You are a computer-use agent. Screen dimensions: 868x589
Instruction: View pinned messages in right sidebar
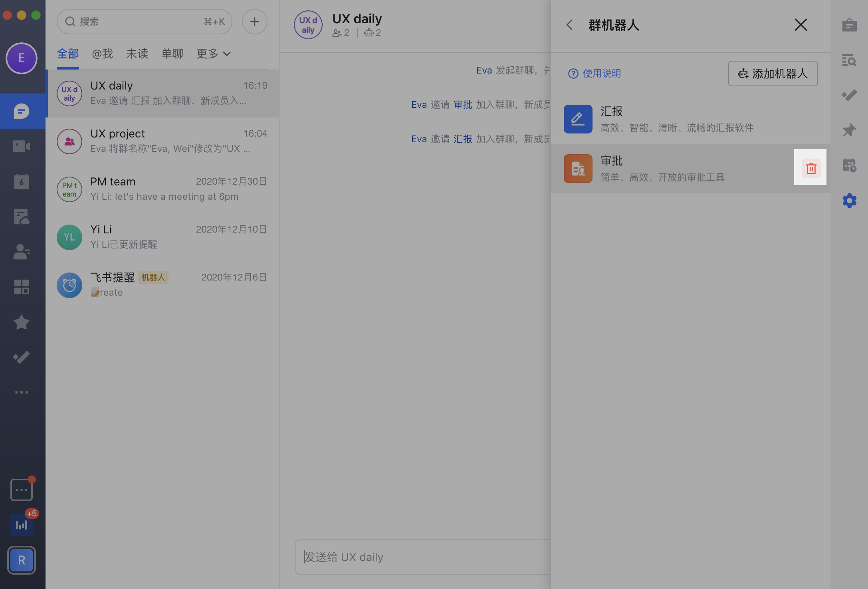point(850,130)
